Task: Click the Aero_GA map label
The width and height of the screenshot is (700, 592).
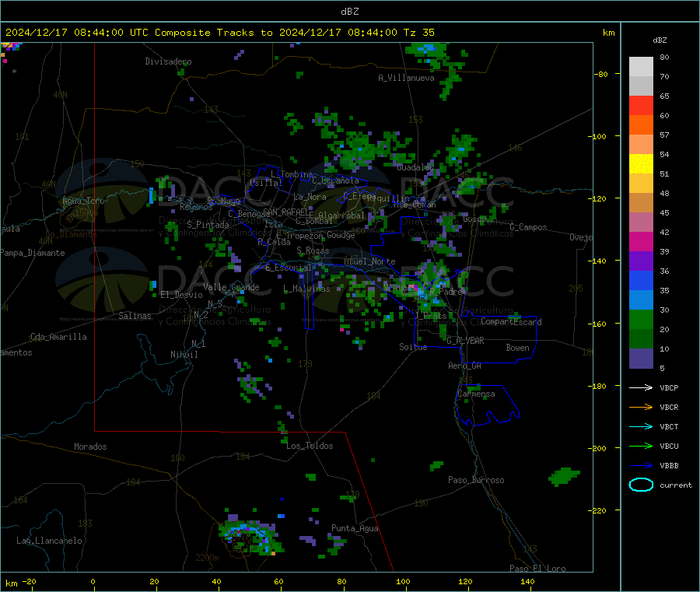Action: click(465, 366)
